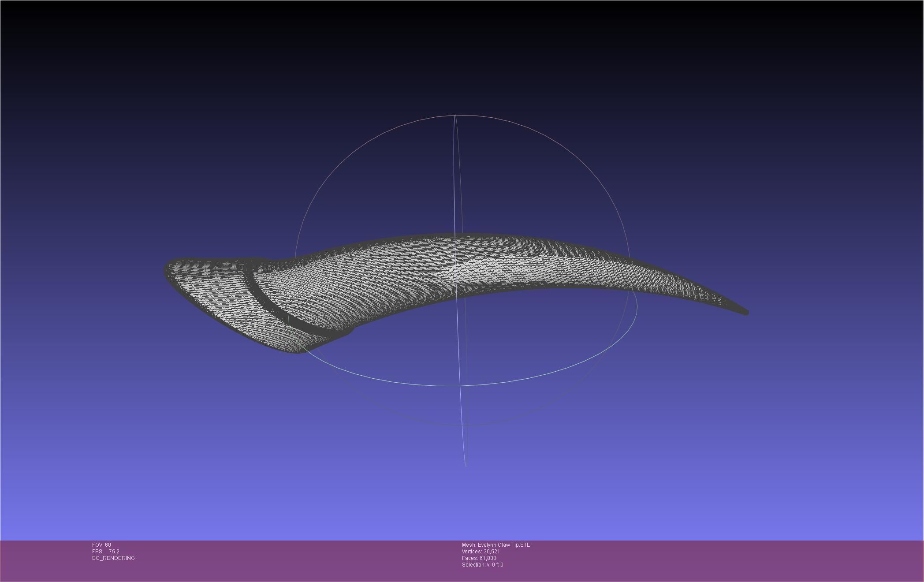This screenshot has width=924, height=582.
Task: Click the FOV: 60 readout
Action: click(101, 545)
